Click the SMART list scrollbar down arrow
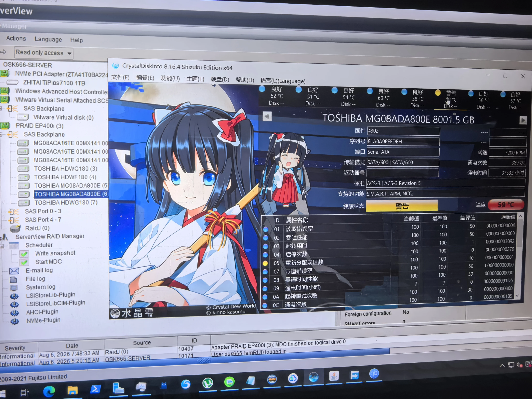Screen dimensions: 532x399 (x=517, y=296)
